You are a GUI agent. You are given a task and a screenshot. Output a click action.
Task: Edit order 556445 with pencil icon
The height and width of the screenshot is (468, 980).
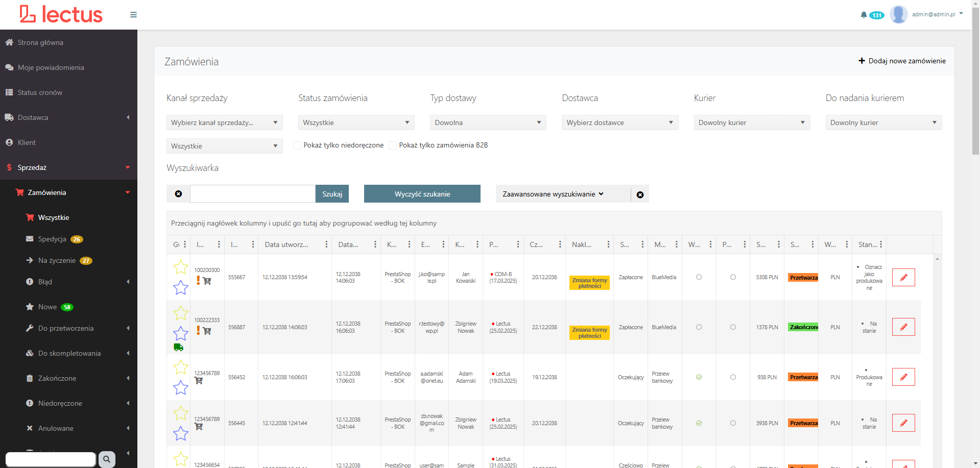(x=903, y=423)
